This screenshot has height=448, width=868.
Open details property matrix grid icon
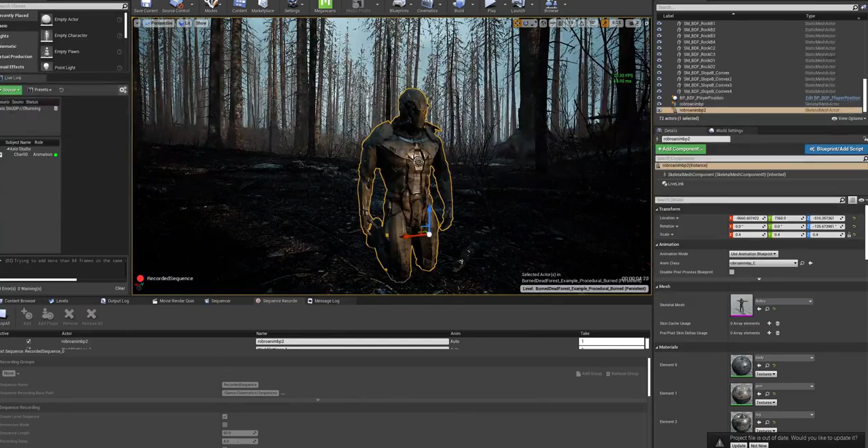coord(852,200)
